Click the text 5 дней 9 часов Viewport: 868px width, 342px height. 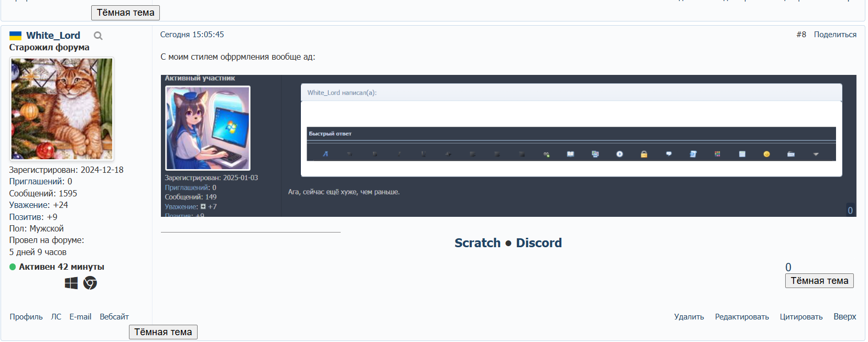[x=38, y=252]
